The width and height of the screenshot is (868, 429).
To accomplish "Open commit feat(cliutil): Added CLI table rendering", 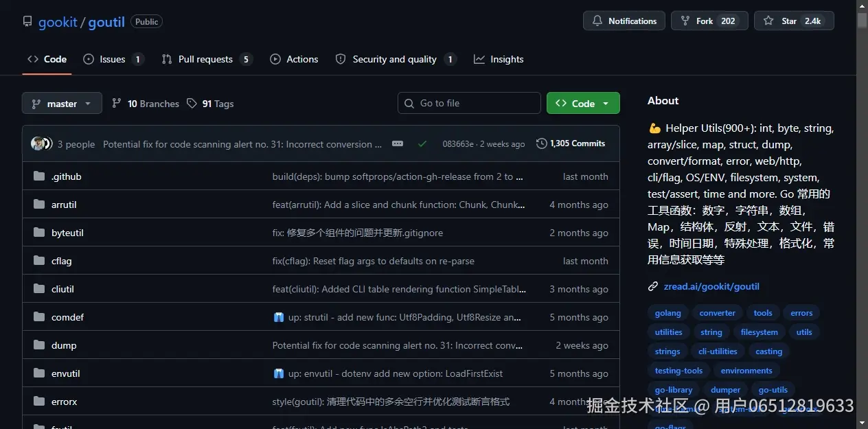I will pyautogui.click(x=399, y=289).
